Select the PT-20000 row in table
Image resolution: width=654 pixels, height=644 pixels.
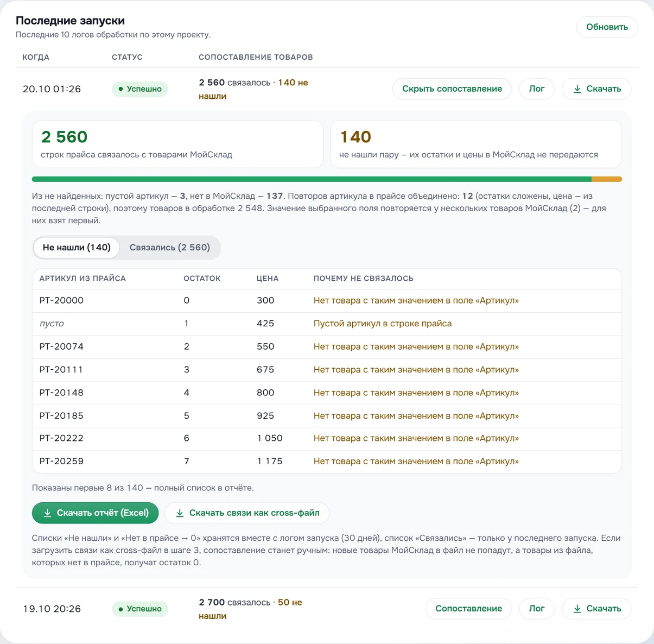(x=327, y=301)
